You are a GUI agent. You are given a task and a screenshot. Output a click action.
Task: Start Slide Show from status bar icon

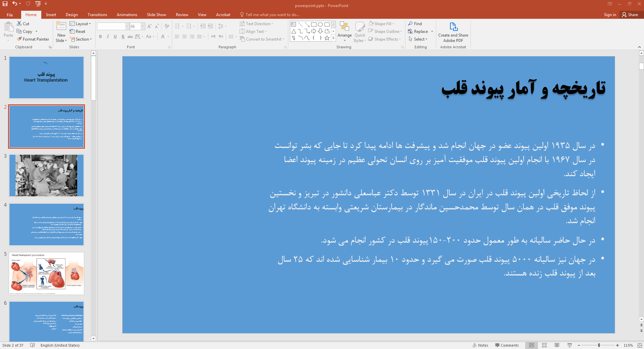point(569,345)
